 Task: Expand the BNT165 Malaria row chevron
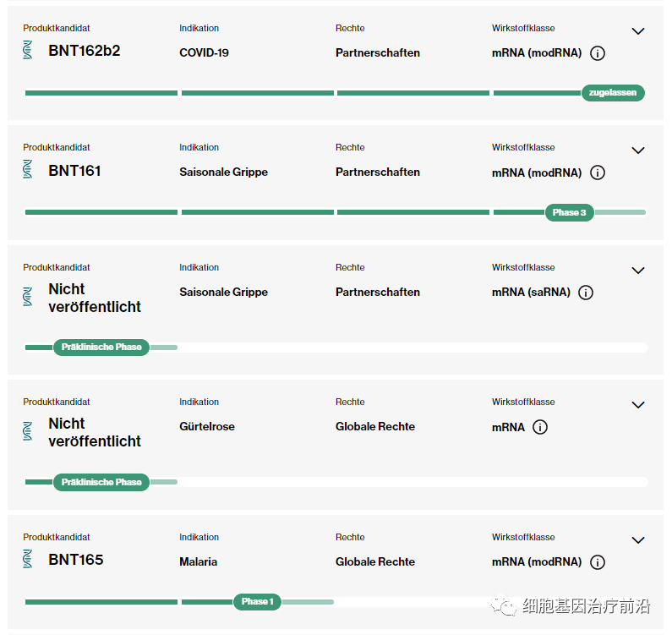(x=638, y=540)
